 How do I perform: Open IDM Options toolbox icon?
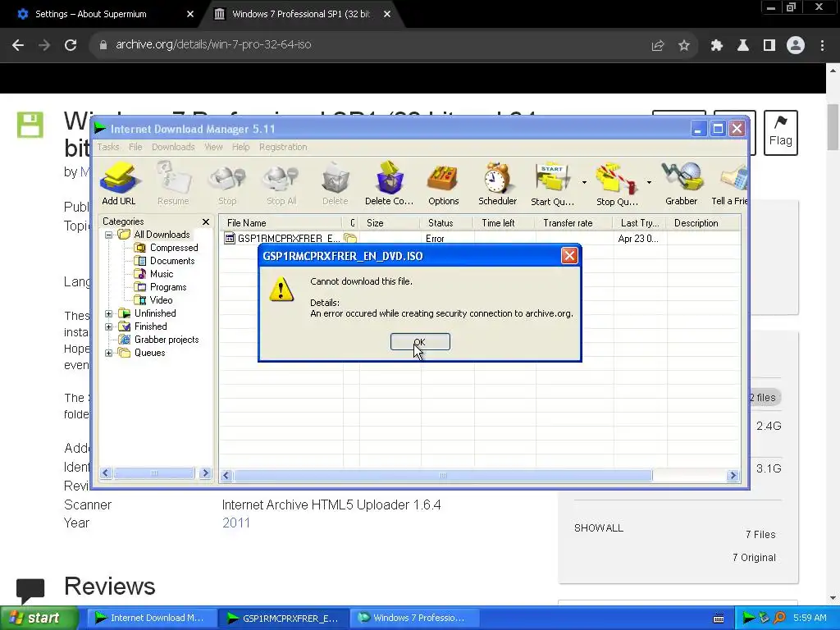click(x=444, y=184)
